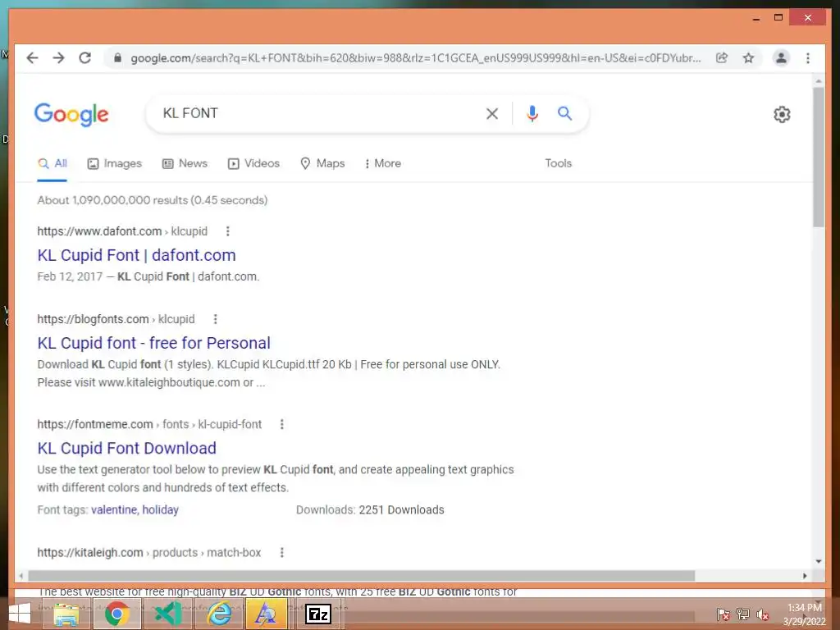Open the search Tools options
840x630 pixels.
pyautogui.click(x=558, y=163)
